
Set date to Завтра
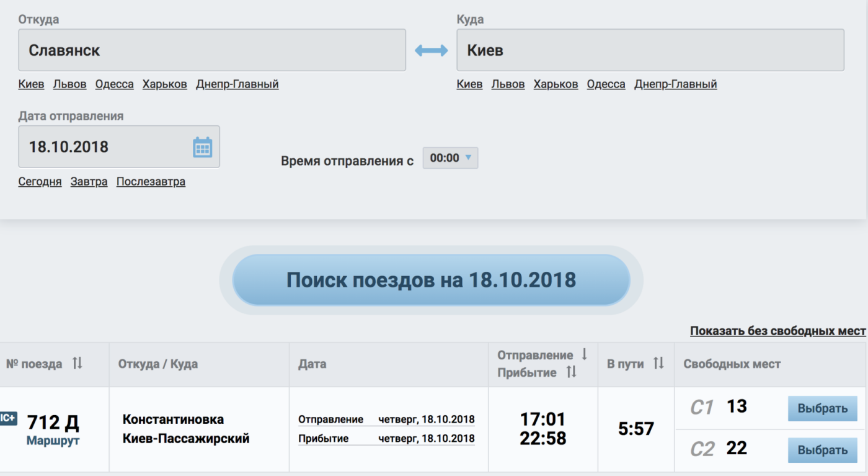click(89, 182)
